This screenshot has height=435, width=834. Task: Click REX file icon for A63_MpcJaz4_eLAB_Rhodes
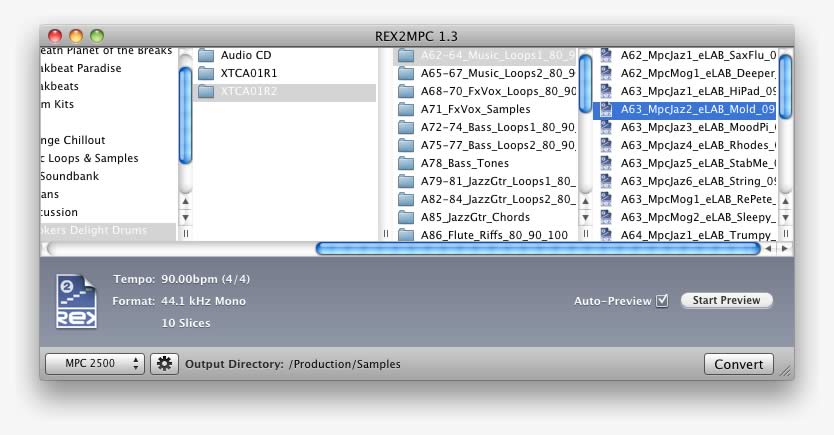606,145
